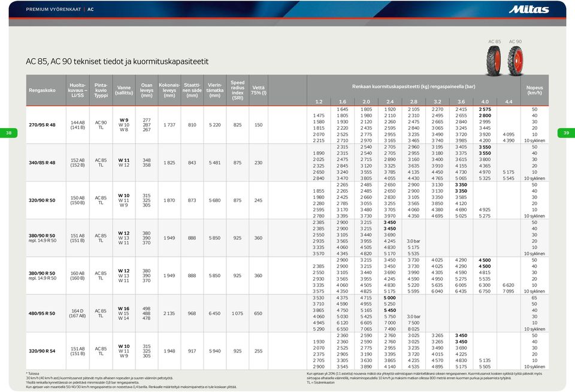Click load value '4 095' at 4.4 bar
This screenshot has height=392, width=575.
509,135
